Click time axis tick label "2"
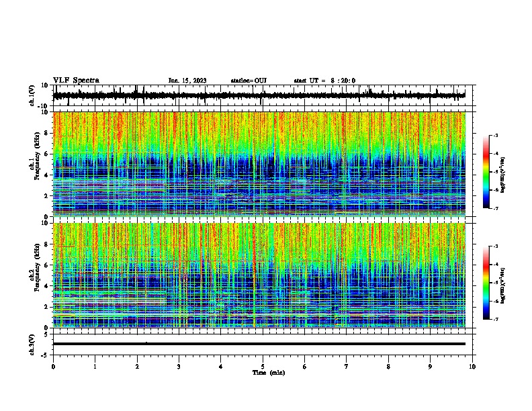 tap(137, 367)
